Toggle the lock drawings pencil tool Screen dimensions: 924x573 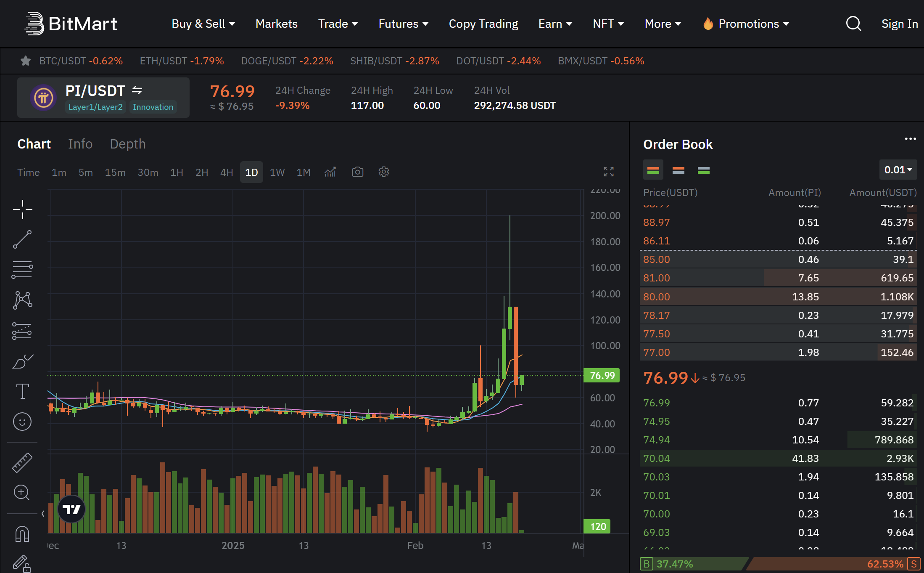point(21,564)
